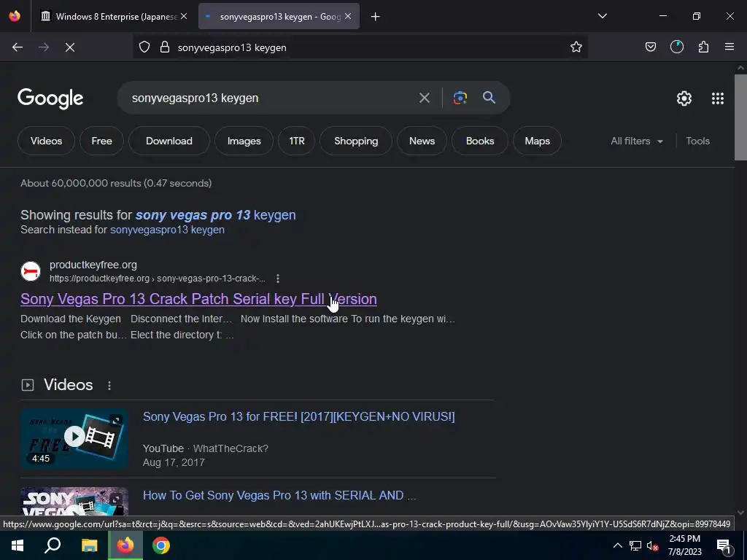Open three-dot menu for productkeyfree result
This screenshot has width=747, height=560.
pyautogui.click(x=278, y=279)
